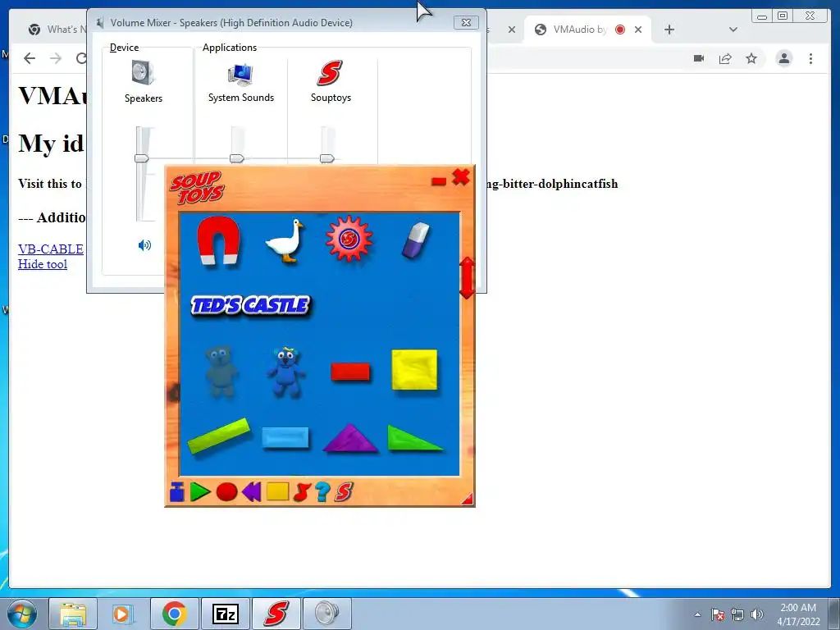Click the Action Center flag icon in tray

[x=718, y=614]
